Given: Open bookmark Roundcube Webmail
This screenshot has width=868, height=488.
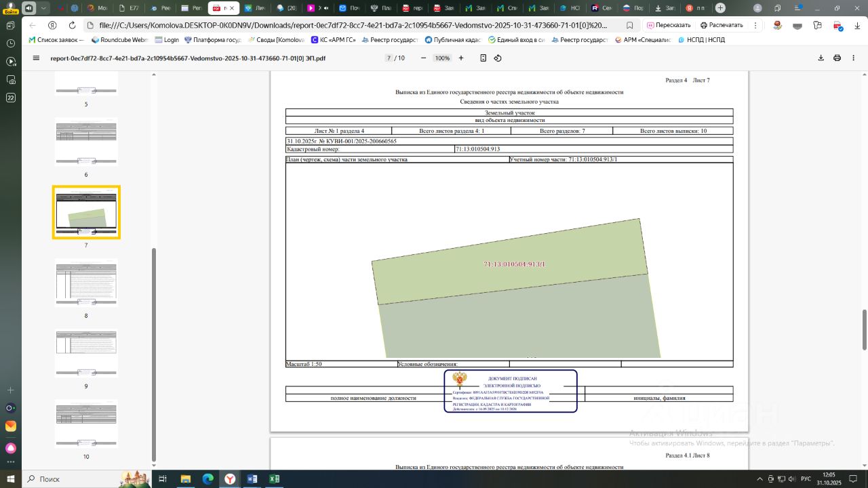Looking at the screenshot, I should pyautogui.click(x=120, y=40).
